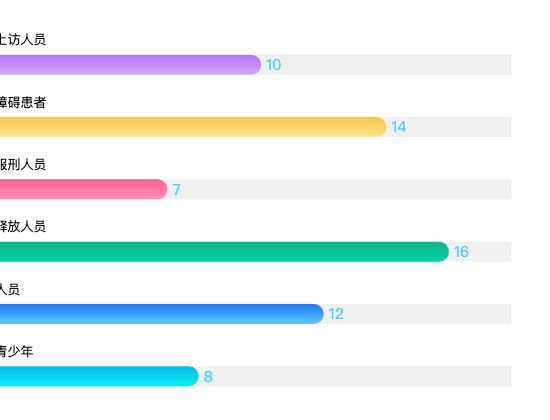
Task: Click the 青少年 category label
Action: tap(16, 351)
